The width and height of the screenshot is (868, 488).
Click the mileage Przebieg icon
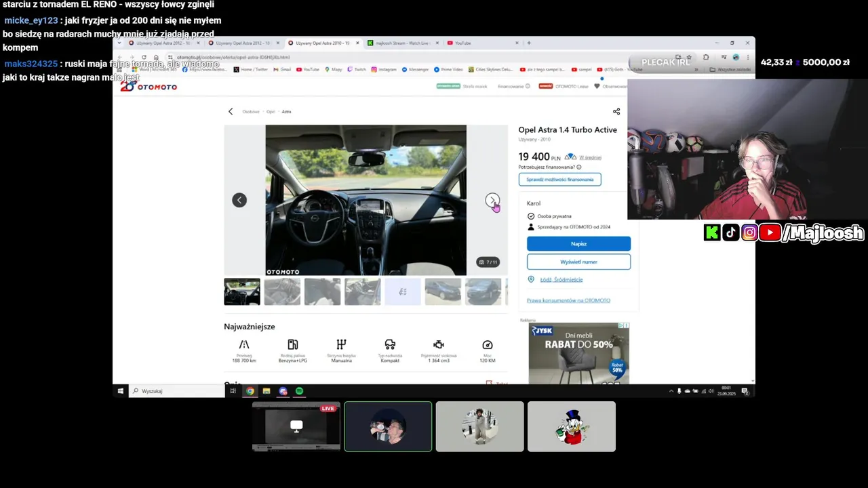(x=244, y=344)
